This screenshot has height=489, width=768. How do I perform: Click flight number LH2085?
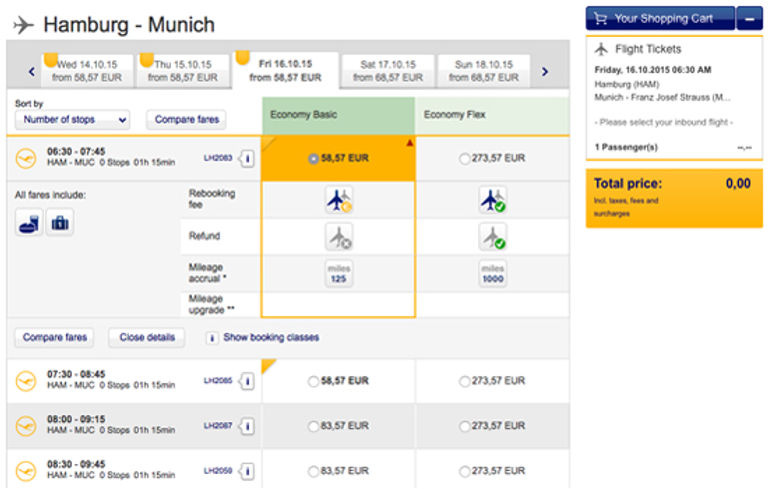click(x=218, y=380)
